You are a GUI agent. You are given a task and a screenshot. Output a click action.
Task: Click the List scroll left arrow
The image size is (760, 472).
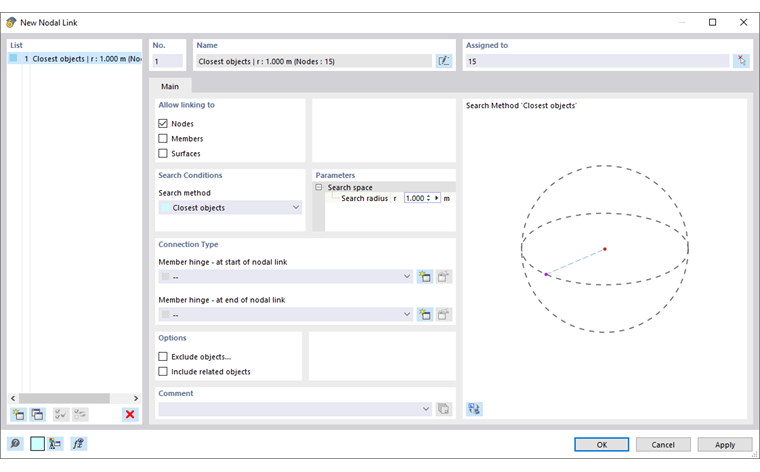pos(13,398)
